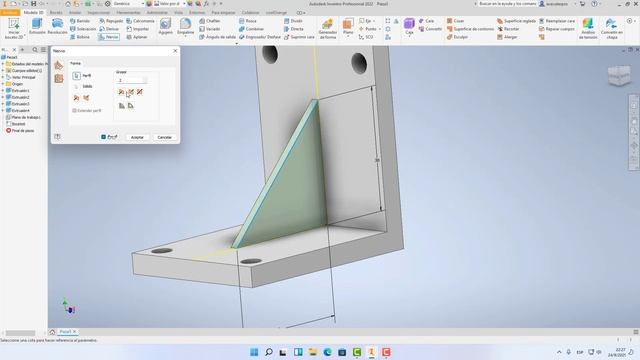Choose third thickness direction option
Image resolution: width=640 pixels, height=360 pixels.
point(140,92)
